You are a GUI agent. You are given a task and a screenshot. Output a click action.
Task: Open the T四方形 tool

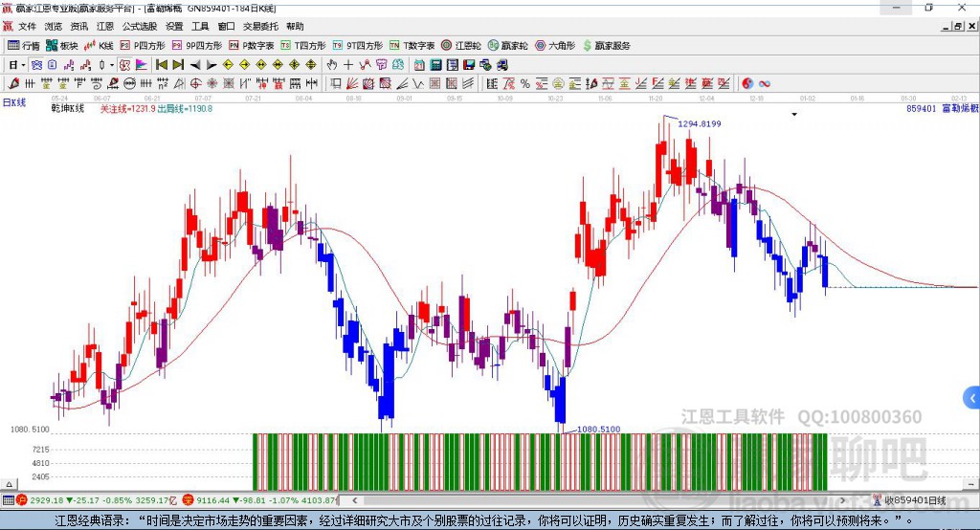(x=303, y=46)
